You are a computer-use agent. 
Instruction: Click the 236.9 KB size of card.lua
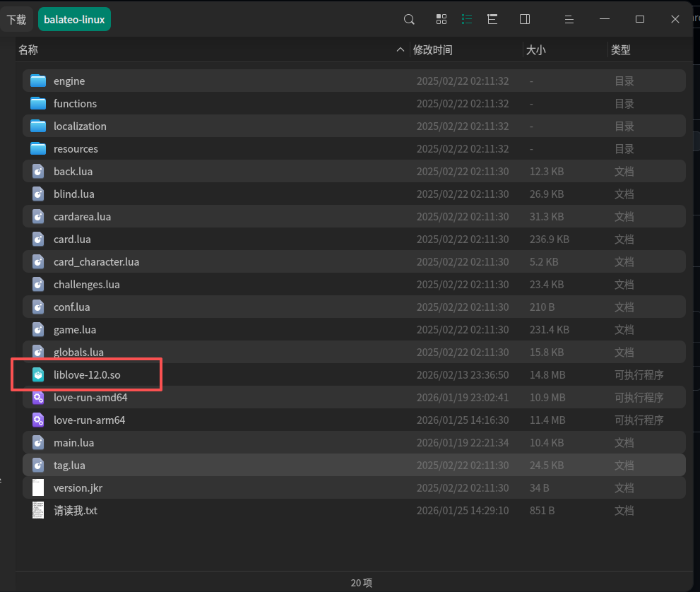[550, 239]
